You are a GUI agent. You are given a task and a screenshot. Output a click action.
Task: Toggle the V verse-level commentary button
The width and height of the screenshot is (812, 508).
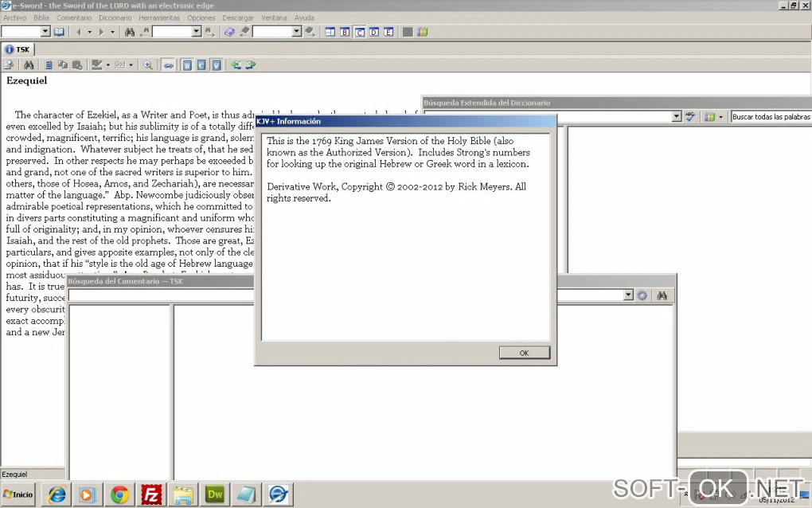point(217,65)
